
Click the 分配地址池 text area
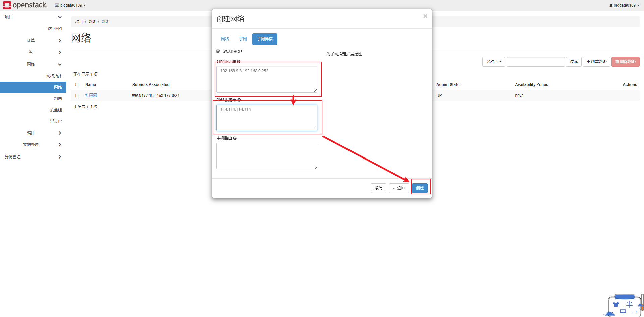coord(267,79)
